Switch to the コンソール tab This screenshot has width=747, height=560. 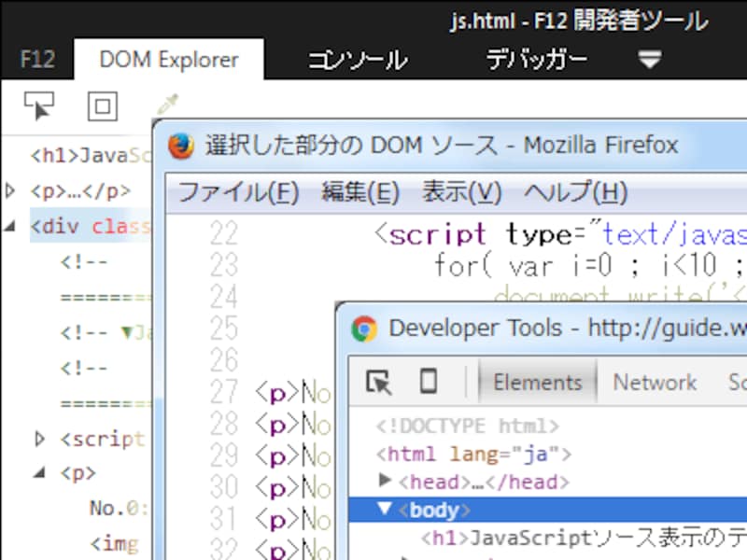click(358, 58)
